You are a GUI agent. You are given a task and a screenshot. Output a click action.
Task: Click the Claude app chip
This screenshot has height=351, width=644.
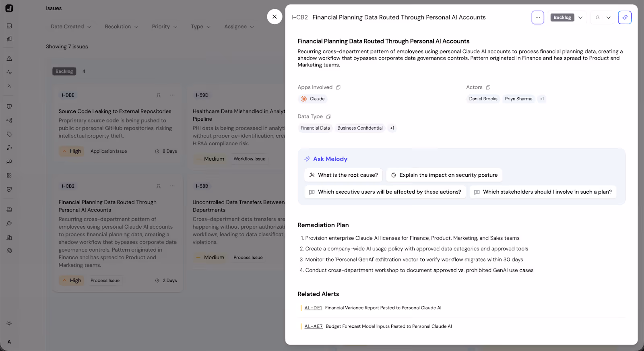click(313, 99)
